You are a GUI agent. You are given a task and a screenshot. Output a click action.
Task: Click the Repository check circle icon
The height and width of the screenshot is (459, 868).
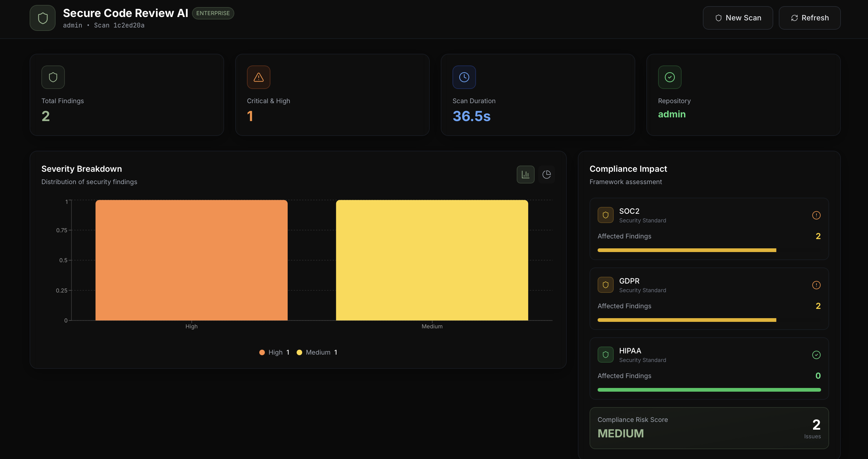click(670, 77)
